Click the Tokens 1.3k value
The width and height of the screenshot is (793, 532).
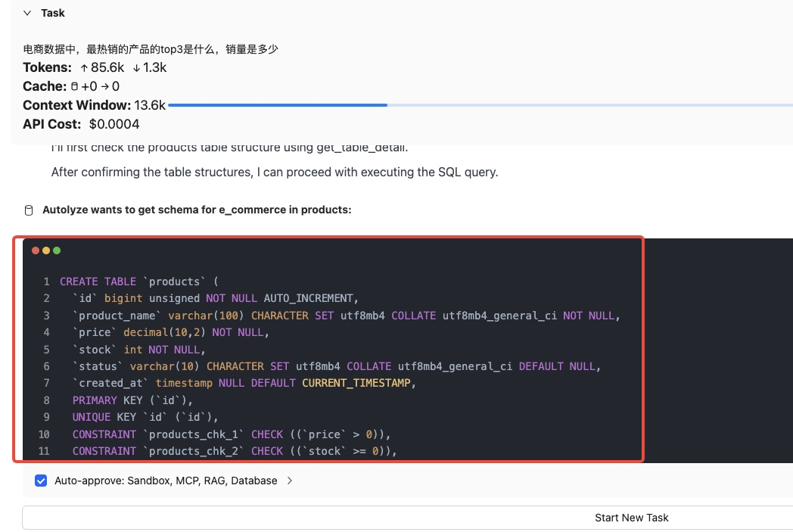point(155,68)
